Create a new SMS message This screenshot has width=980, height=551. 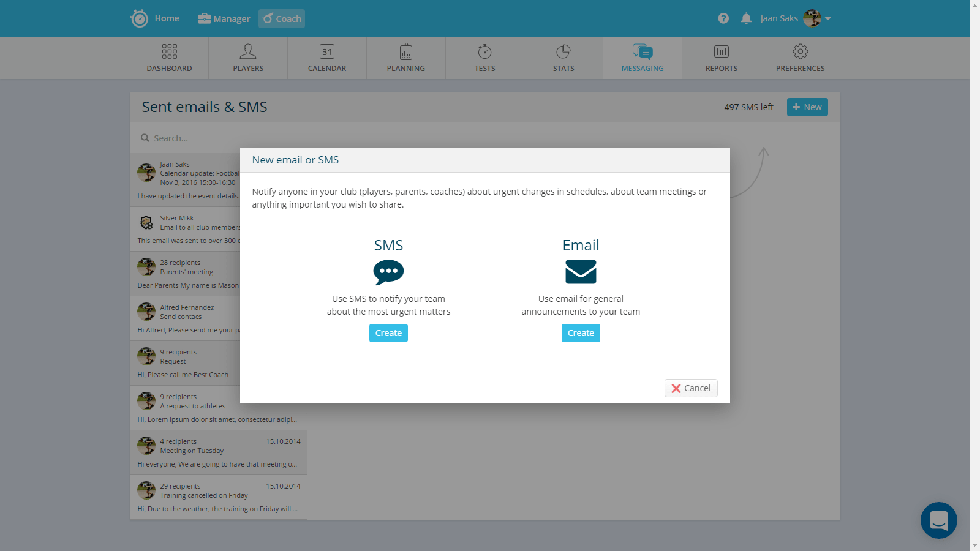pos(388,333)
